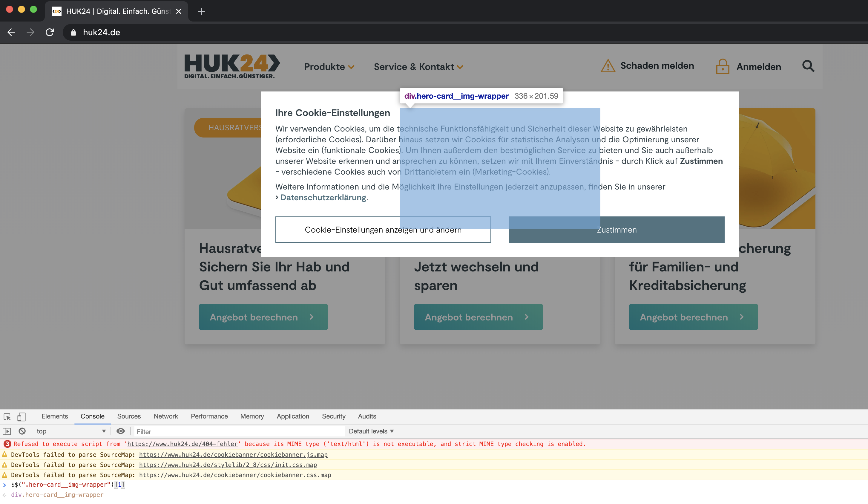Click the red error count badge
The height and width of the screenshot is (504, 868).
(7, 444)
